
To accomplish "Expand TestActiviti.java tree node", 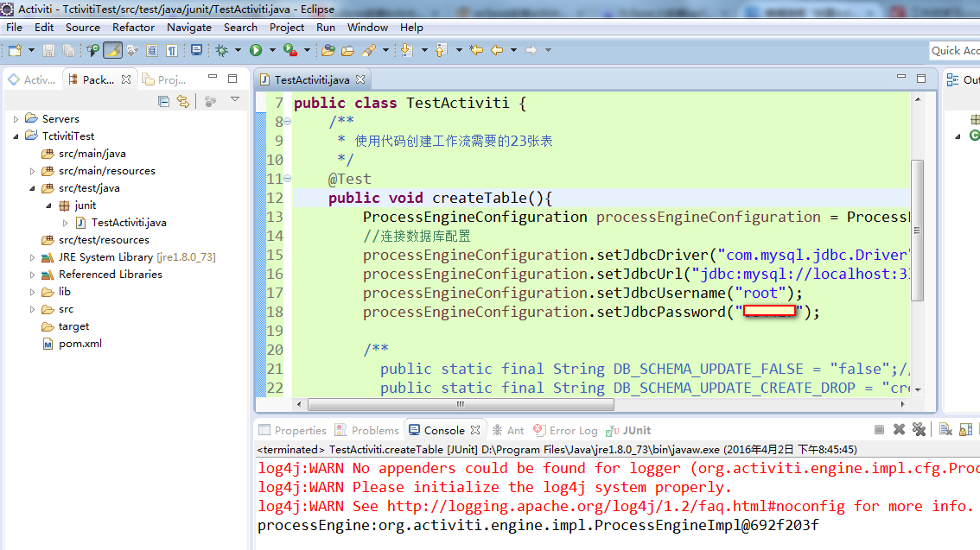I will pyautogui.click(x=66, y=223).
